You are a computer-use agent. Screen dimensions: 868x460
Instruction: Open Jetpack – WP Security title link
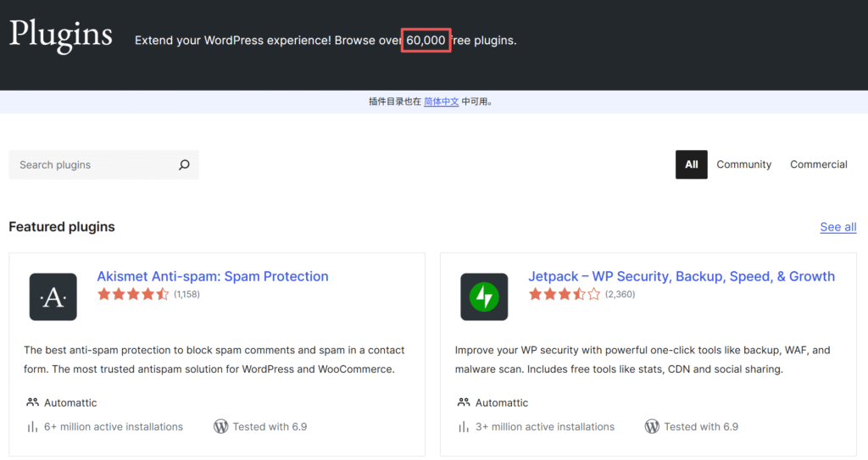click(682, 276)
